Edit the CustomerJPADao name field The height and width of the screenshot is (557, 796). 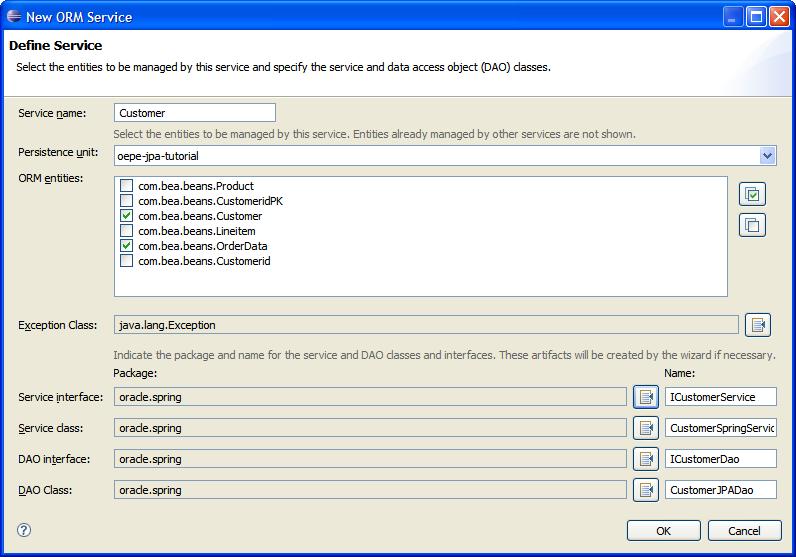pos(720,490)
